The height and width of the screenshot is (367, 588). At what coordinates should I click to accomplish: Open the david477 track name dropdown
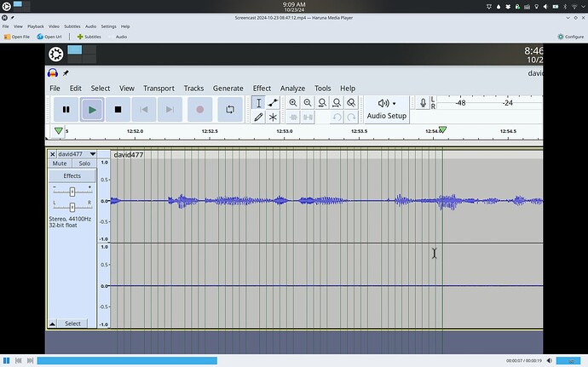(77, 154)
